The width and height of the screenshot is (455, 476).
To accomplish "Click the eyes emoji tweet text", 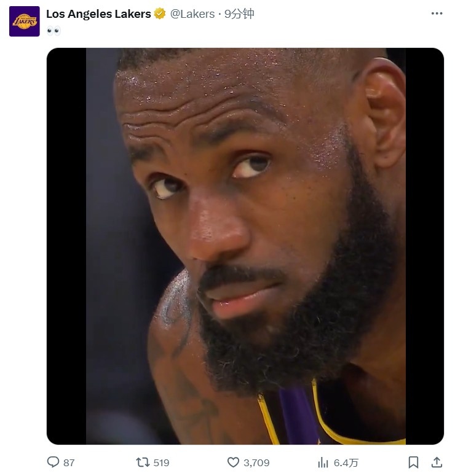I will [53, 31].
